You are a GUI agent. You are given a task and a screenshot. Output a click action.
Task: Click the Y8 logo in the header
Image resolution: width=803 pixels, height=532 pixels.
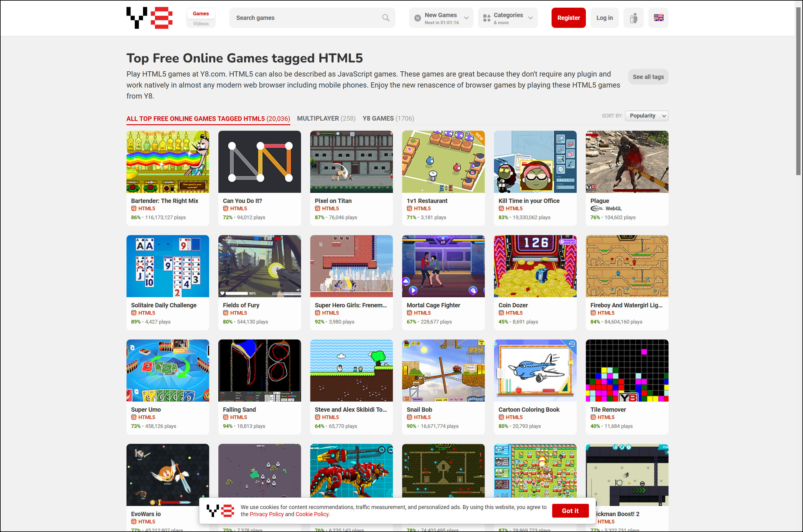click(x=149, y=18)
